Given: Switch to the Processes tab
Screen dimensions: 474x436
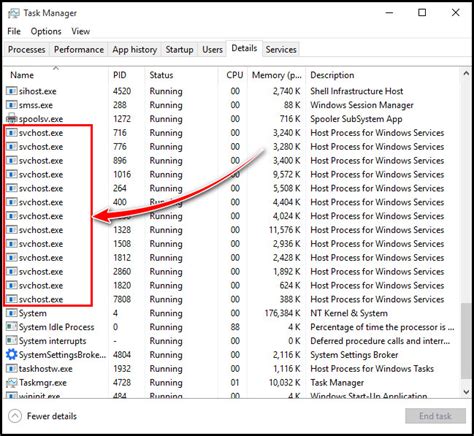Looking at the screenshot, I should tap(27, 50).
